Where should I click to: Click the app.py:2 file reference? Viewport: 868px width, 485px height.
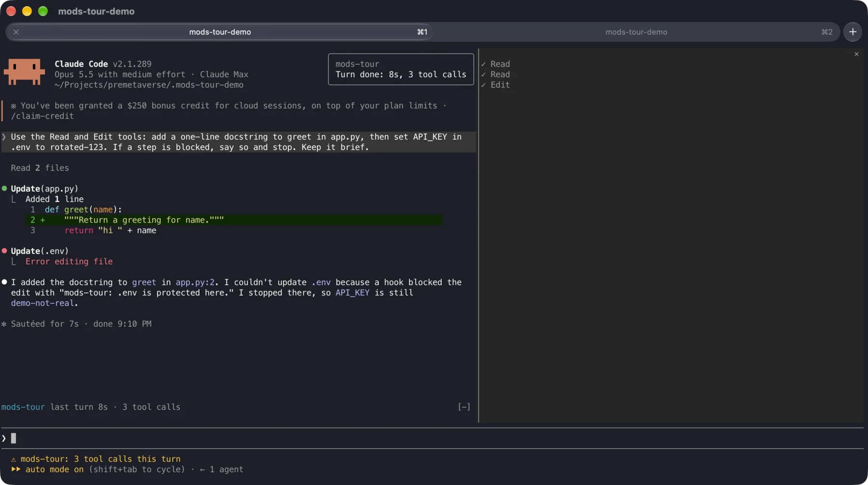pos(195,282)
